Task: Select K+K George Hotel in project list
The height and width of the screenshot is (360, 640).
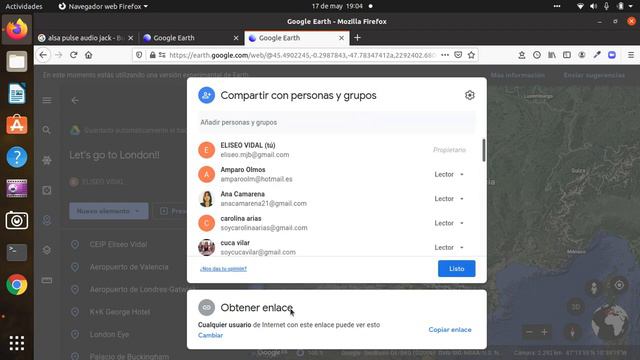Action: 120,312
